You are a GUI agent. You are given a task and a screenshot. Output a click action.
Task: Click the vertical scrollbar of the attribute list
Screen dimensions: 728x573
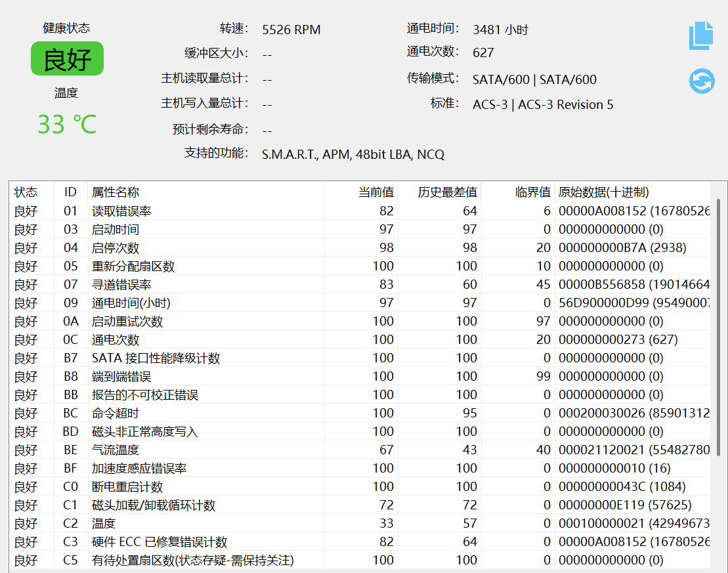tap(718, 328)
